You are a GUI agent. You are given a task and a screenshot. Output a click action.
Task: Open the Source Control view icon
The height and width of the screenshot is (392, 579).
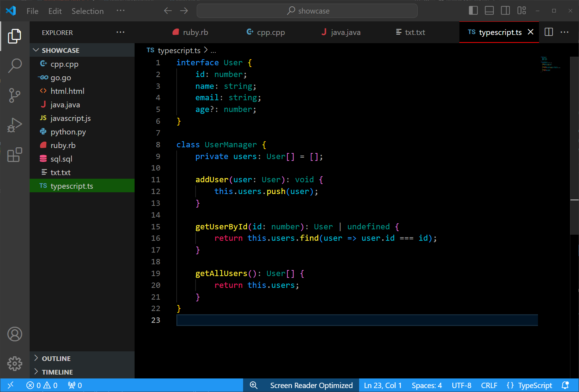click(x=15, y=95)
